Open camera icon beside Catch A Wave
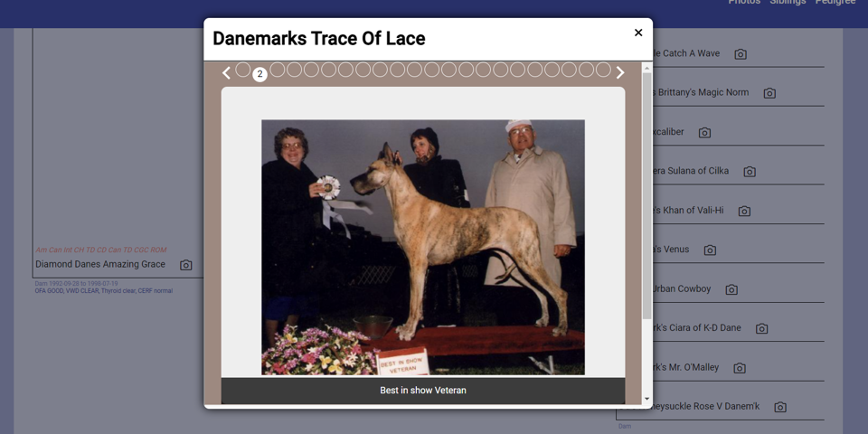Image resolution: width=868 pixels, height=434 pixels. [741, 54]
